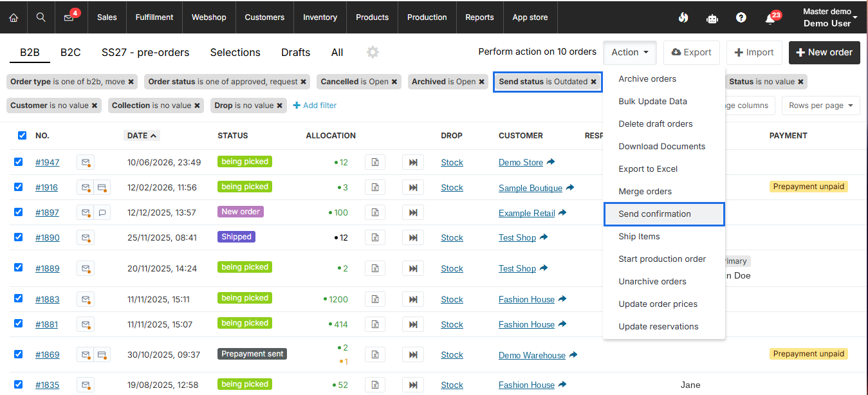
Task: Choose Archive orders from Action menu
Action: click(x=664, y=79)
